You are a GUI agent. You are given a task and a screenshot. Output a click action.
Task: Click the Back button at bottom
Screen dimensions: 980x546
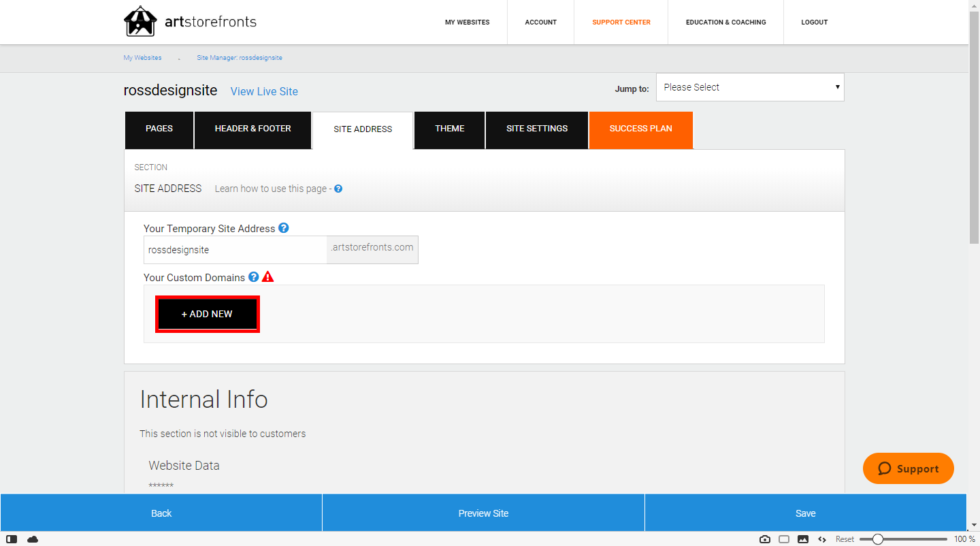point(161,513)
